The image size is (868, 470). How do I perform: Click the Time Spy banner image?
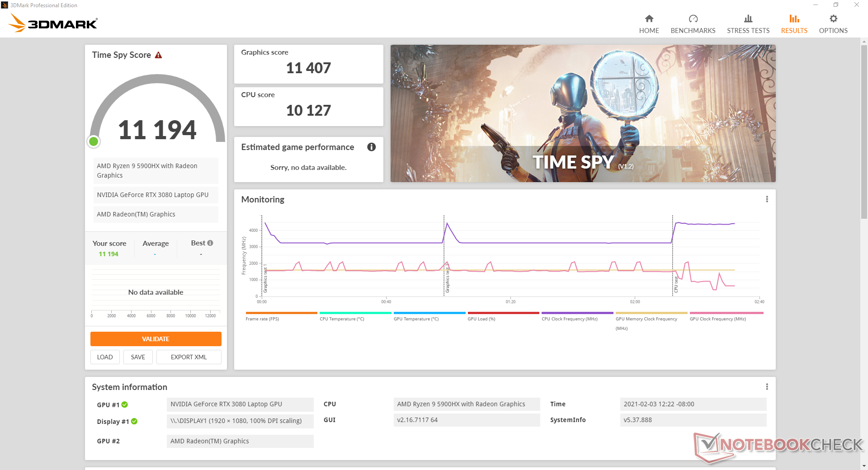583,113
